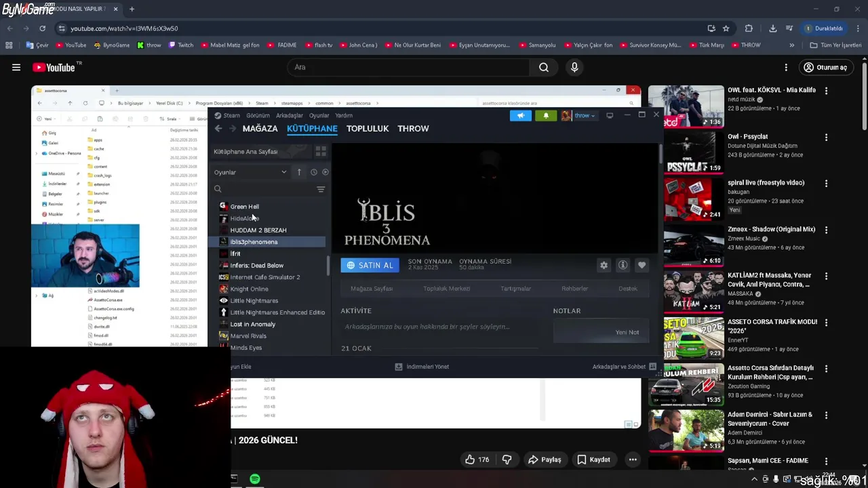868x488 pixels.
Task: Open the YouTube hamburger guide menu
Action: click(x=16, y=67)
